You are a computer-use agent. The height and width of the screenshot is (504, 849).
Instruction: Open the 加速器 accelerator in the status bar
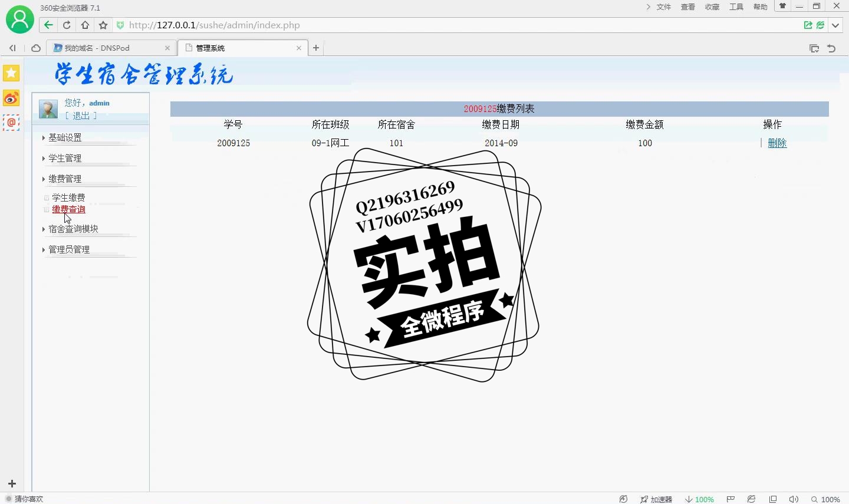tap(656, 499)
